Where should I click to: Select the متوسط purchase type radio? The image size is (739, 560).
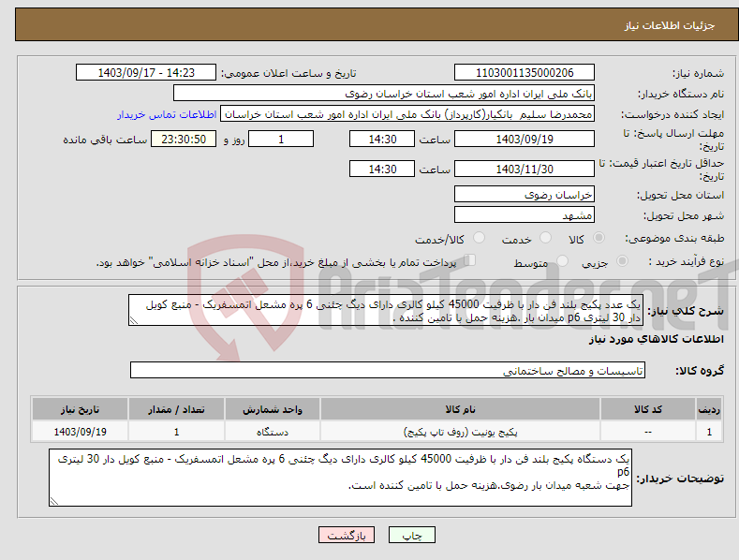click(562, 260)
